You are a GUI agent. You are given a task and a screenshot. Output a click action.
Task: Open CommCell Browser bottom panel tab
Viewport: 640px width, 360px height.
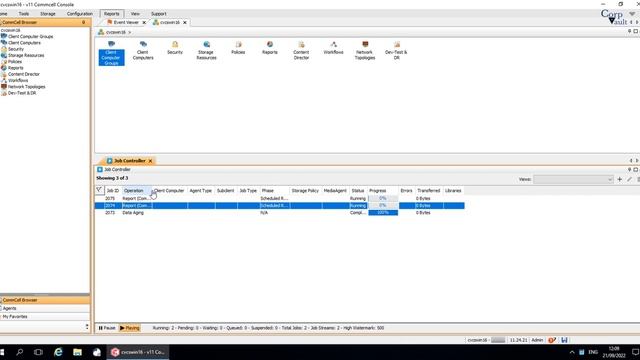[x=45, y=300]
